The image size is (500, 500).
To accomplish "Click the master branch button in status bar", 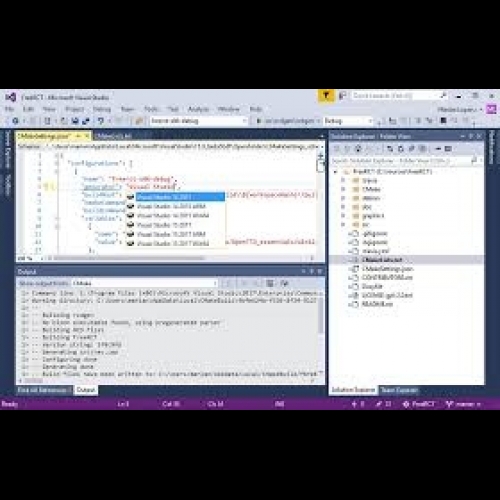I will [x=464, y=404].
